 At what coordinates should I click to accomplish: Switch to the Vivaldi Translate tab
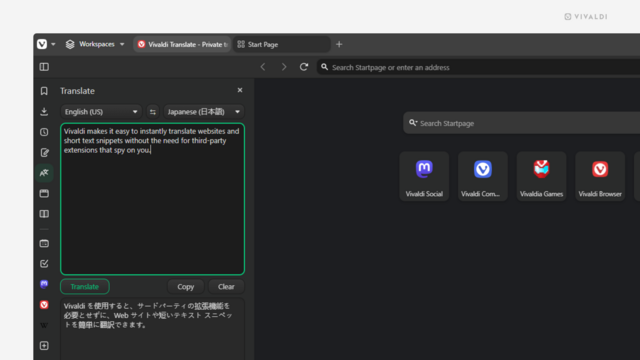click(182, 44)
